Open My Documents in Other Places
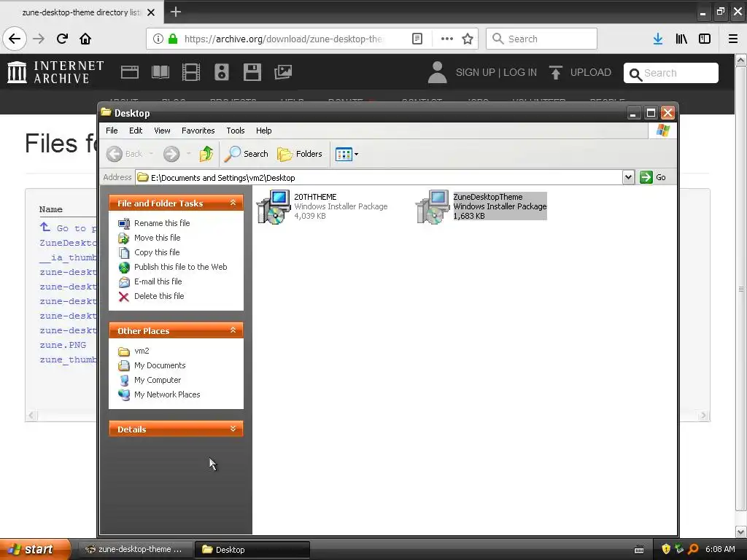This screenshot has height=560, width=747. (160, 365)
